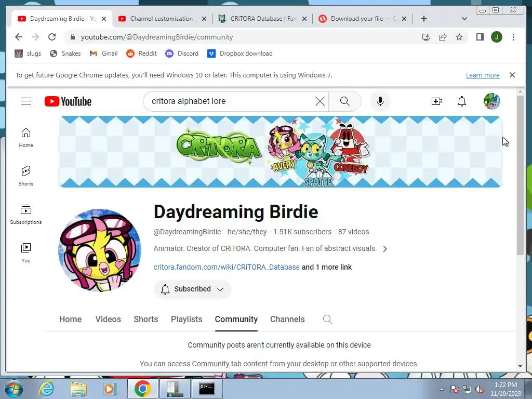The width and height of the screenshot is (532, 399).
Task: Close the Channel customisation browser tab
Action: (204, 19)
